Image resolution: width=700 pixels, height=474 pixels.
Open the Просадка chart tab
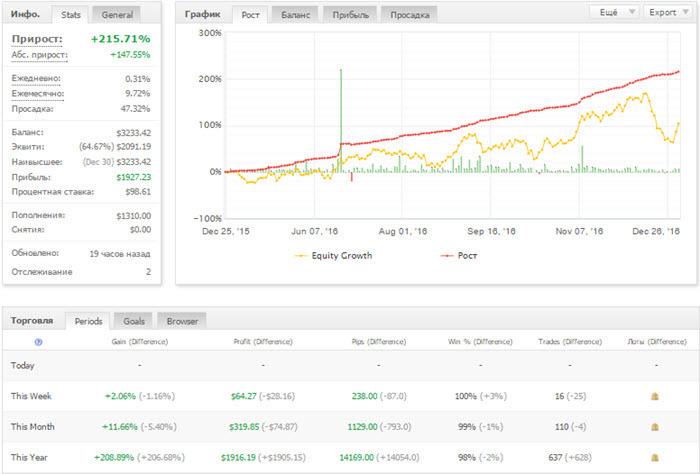click(409, 15)
